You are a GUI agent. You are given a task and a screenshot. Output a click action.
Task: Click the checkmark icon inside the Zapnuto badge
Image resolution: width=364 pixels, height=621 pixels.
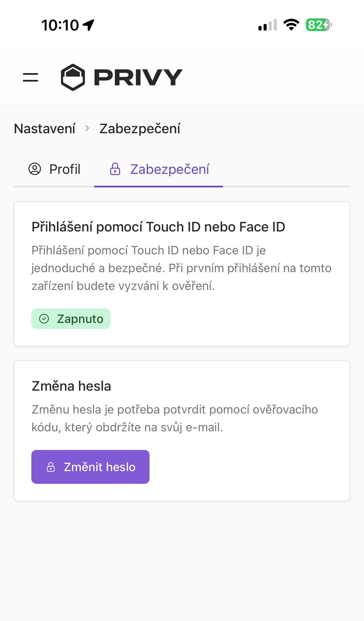click(44, 318)
